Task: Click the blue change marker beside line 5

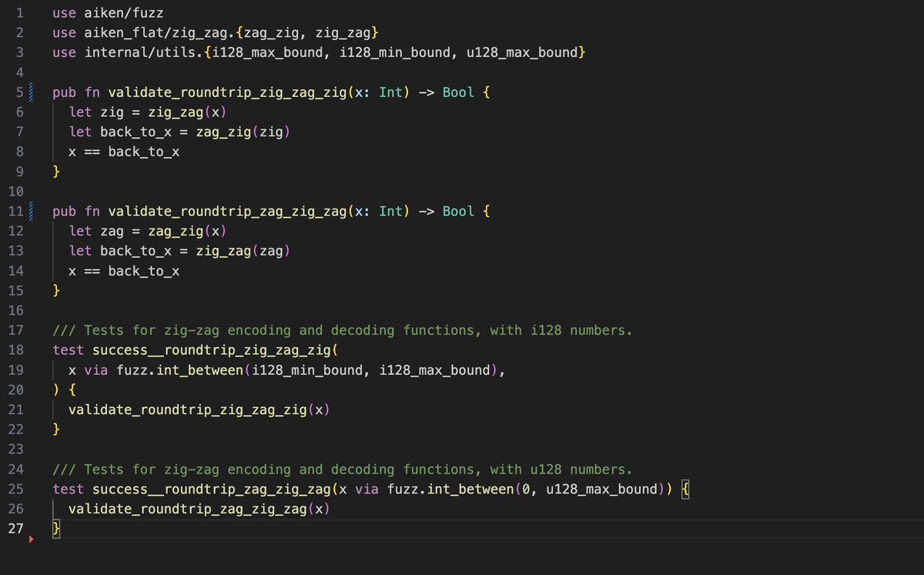Action: point(30,92)
